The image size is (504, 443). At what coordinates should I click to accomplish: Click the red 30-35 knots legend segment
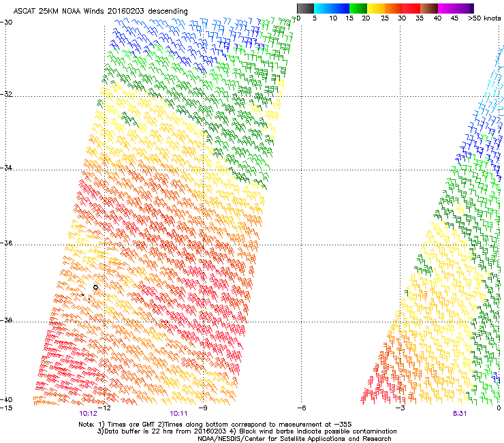[411, 8]
